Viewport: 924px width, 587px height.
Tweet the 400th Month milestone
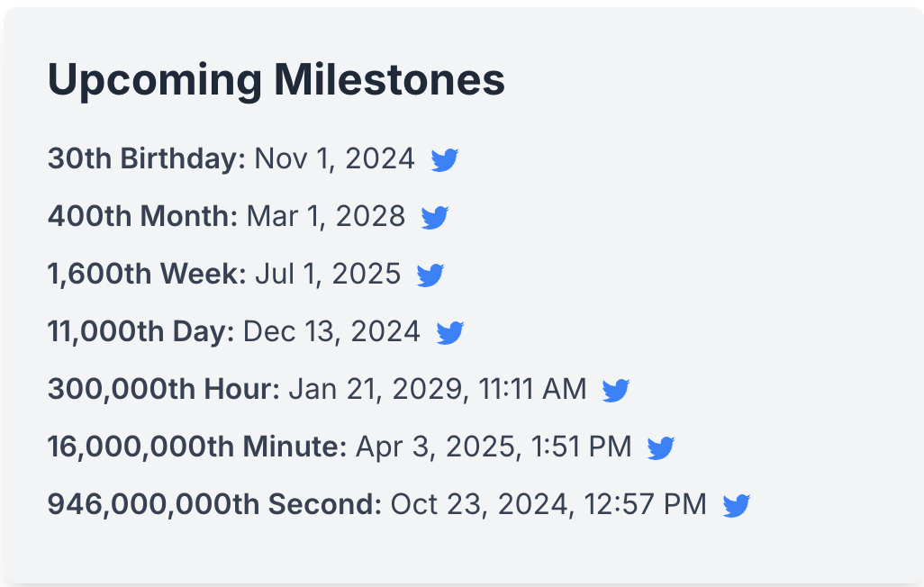coord(435,216)
